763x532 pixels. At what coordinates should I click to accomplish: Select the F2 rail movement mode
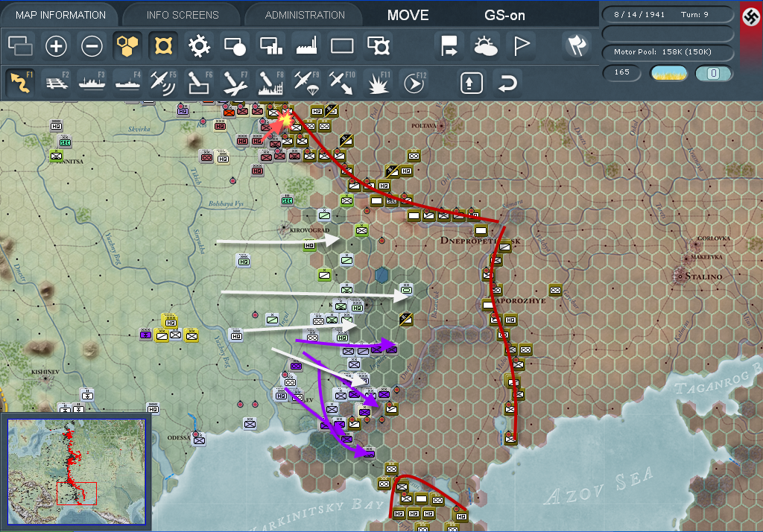[57, 82]
